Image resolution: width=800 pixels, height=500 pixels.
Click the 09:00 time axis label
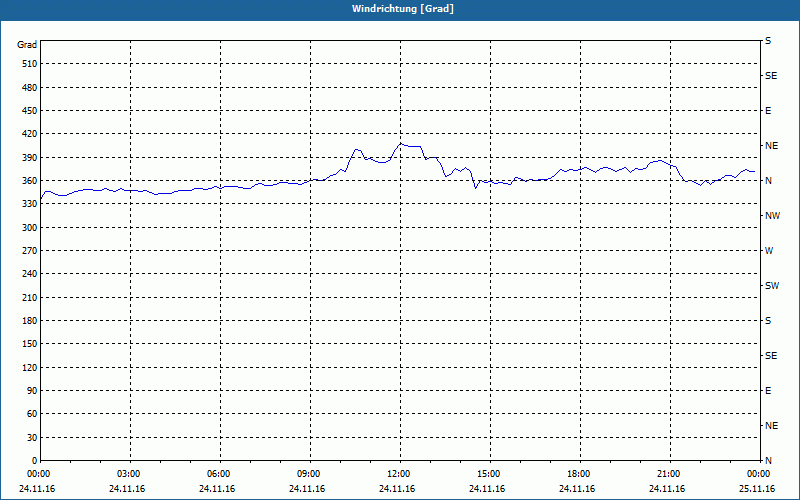point(308,474)
